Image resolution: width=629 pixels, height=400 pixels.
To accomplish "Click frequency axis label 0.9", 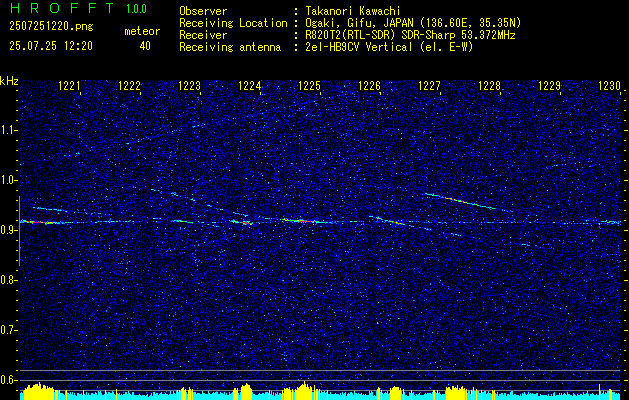I will pos(7,230).
